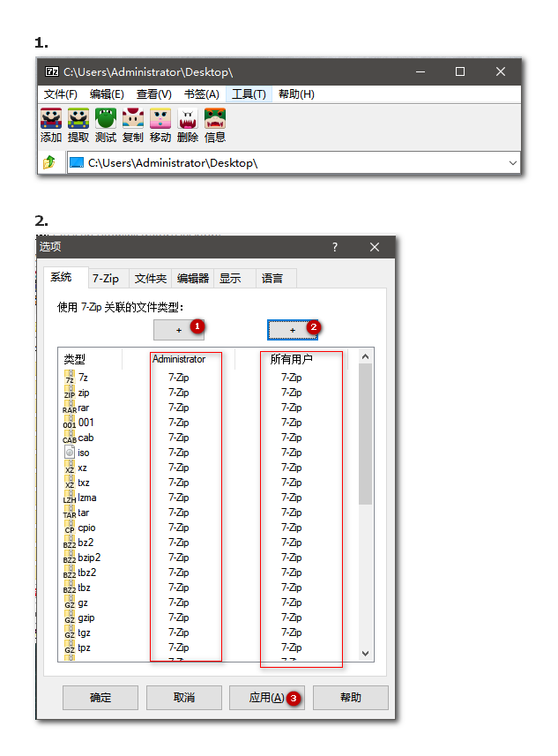Click the 确定 button
558x756 pixels.
(x=100, y=698)
